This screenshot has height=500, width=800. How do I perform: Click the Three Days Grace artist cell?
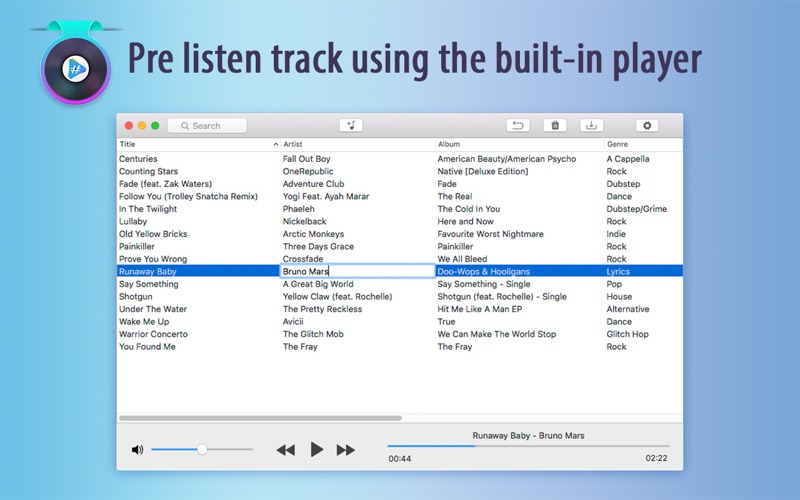[318, 246]
